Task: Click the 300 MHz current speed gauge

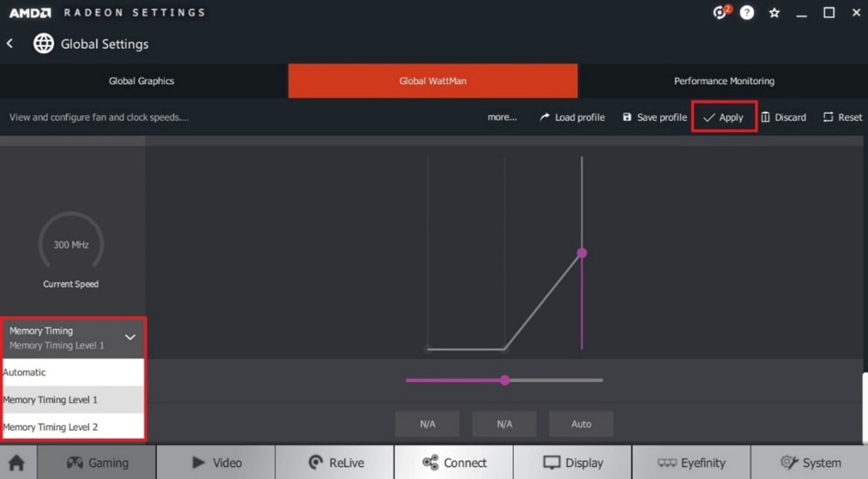Action: (x=71, y=245)
